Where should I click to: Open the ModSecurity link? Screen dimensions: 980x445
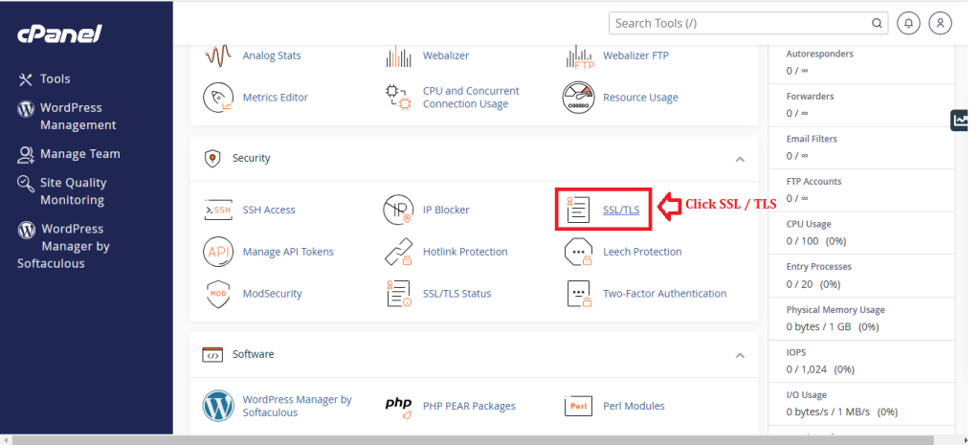tap(272, 294)
